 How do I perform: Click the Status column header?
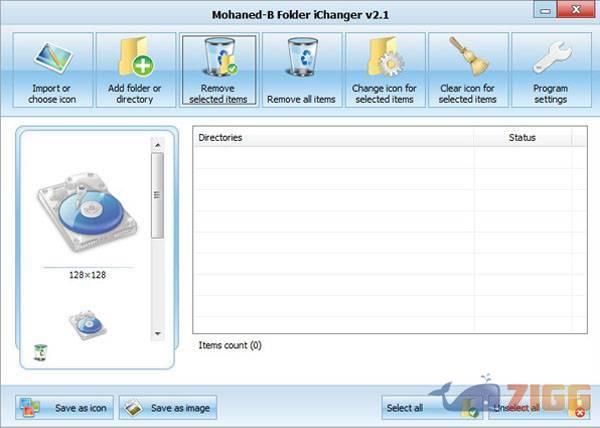coord(522,138)
